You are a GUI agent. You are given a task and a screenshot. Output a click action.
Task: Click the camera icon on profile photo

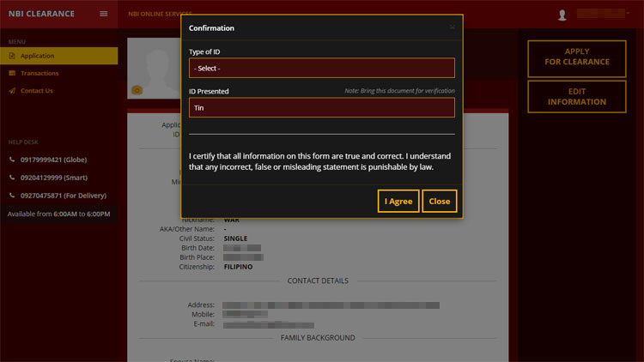pyautogui.click(x=137, y=90)
